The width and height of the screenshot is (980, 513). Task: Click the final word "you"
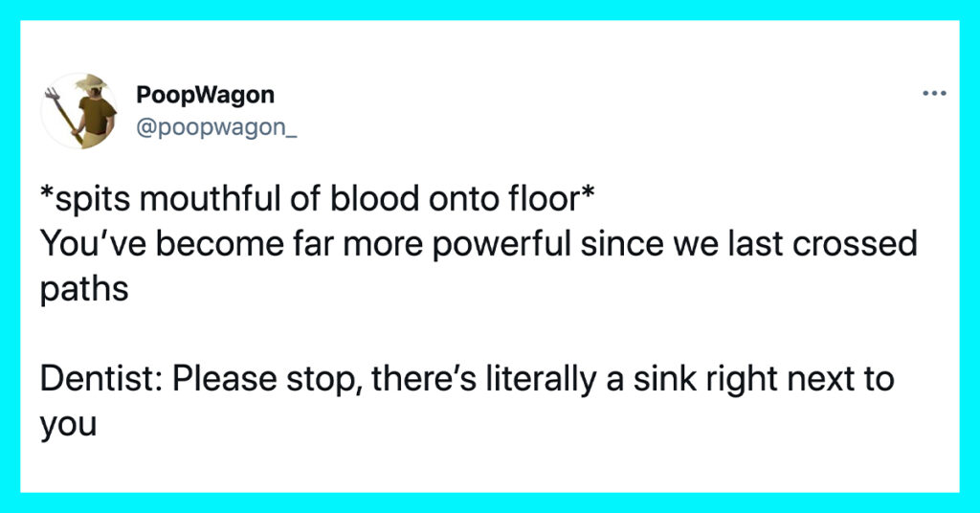click(69, 426)
